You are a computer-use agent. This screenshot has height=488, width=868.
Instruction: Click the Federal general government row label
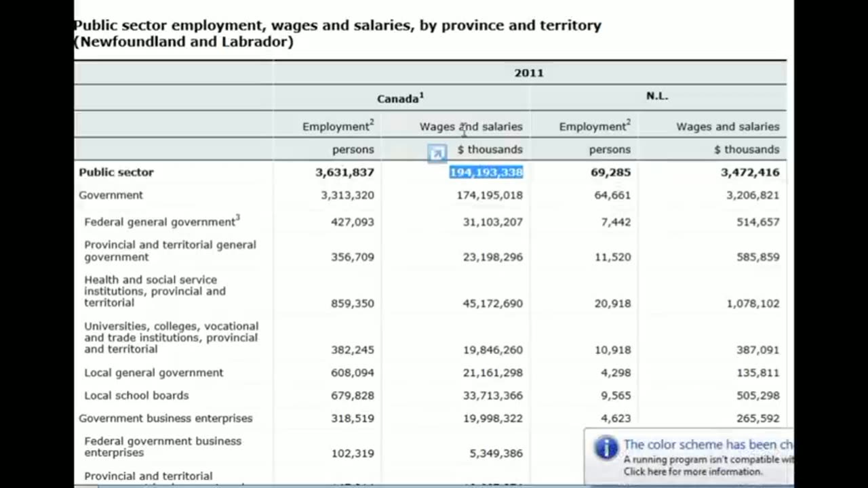click(x=159, y=222)
